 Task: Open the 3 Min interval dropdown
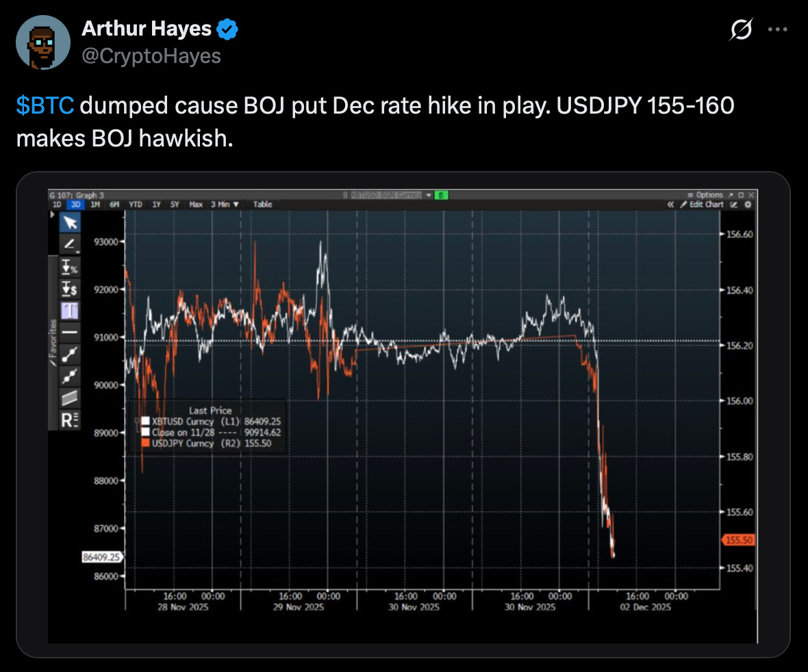coord(225,205)
